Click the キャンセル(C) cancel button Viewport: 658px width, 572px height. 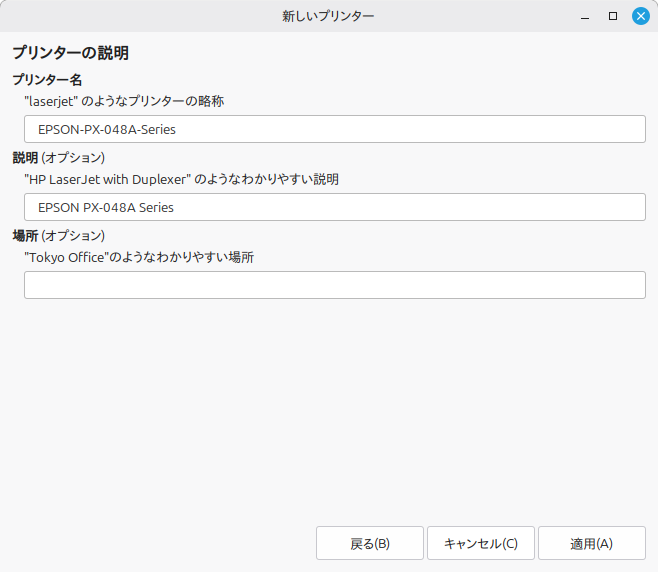(481, 543)
